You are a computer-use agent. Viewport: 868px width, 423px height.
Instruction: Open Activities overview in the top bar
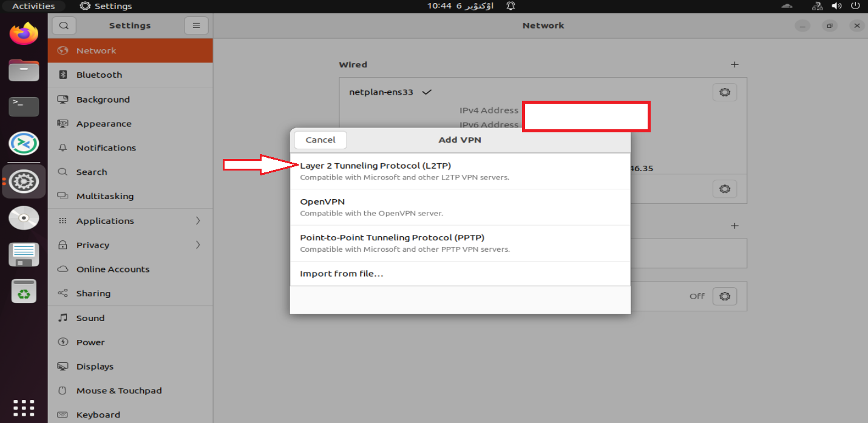(x=33, y=6)
